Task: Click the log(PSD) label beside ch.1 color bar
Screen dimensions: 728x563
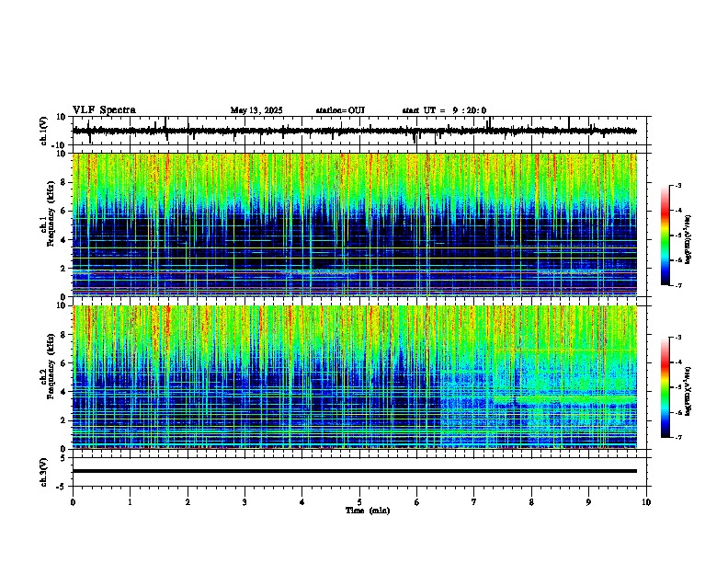Action: pyautogui.click(x=688, y=240)
